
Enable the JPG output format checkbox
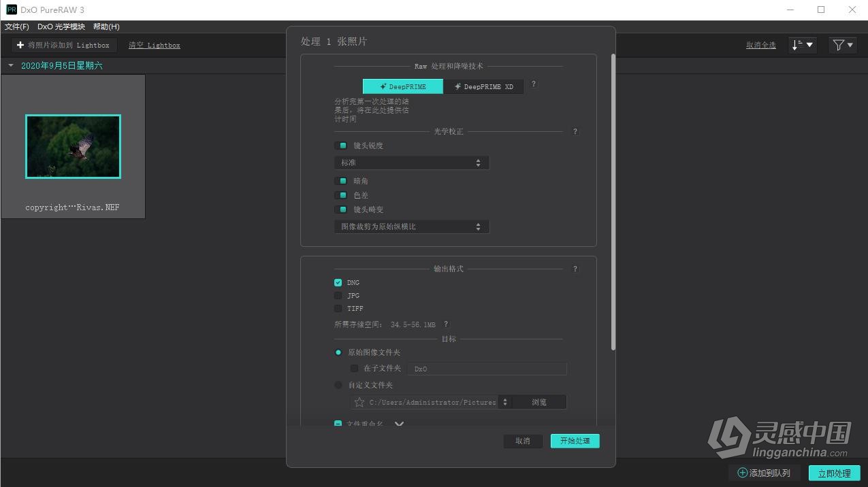coord(338,295)
